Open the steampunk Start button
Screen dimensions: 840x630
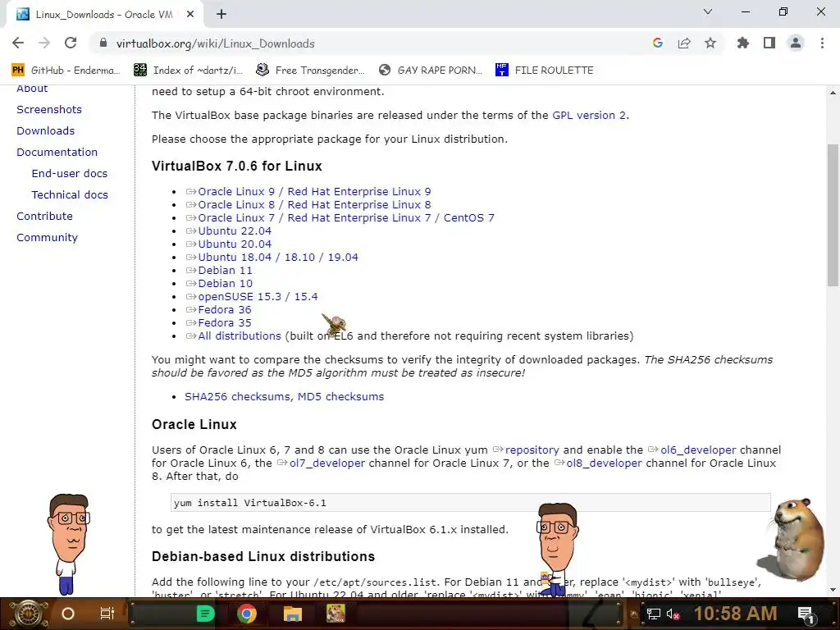pos(29,614)
